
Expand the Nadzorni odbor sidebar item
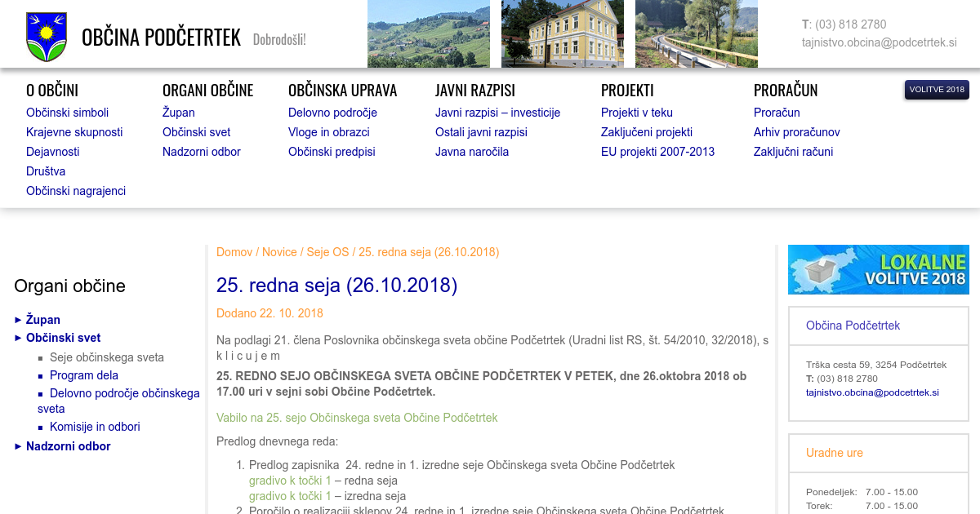click(68, 446)
